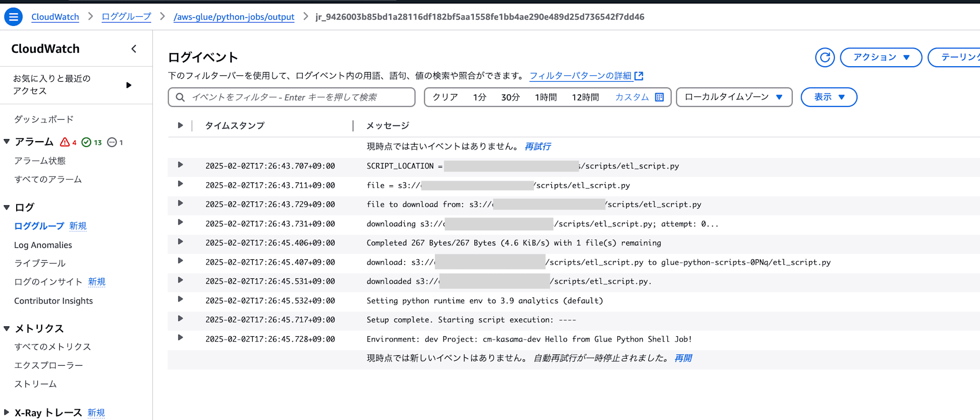
Task: Expand the 'download: s3://' log row
Action: 180,261
